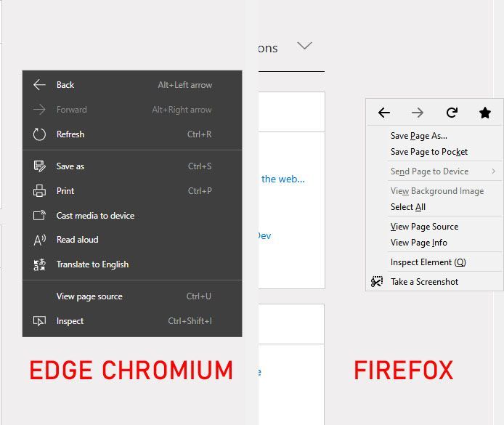Click the Take a Screenshot scissors icon

pos(377,282)
